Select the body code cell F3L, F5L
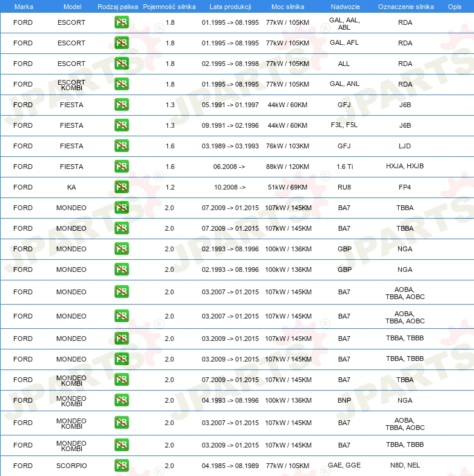 click(344, 125)
